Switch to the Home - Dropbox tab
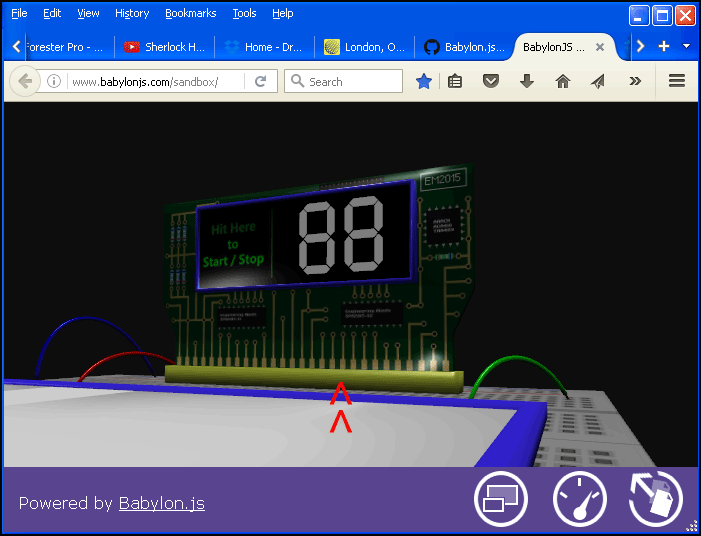Viewport: 701px width, 536px height. pyautogui.click(x=264, y=46)
